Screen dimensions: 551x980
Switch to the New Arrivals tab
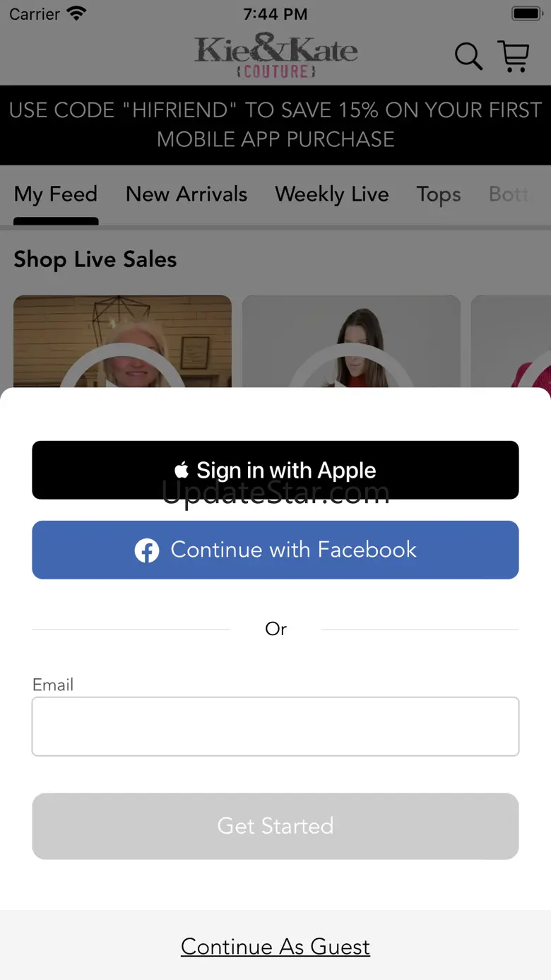[186, 194]
